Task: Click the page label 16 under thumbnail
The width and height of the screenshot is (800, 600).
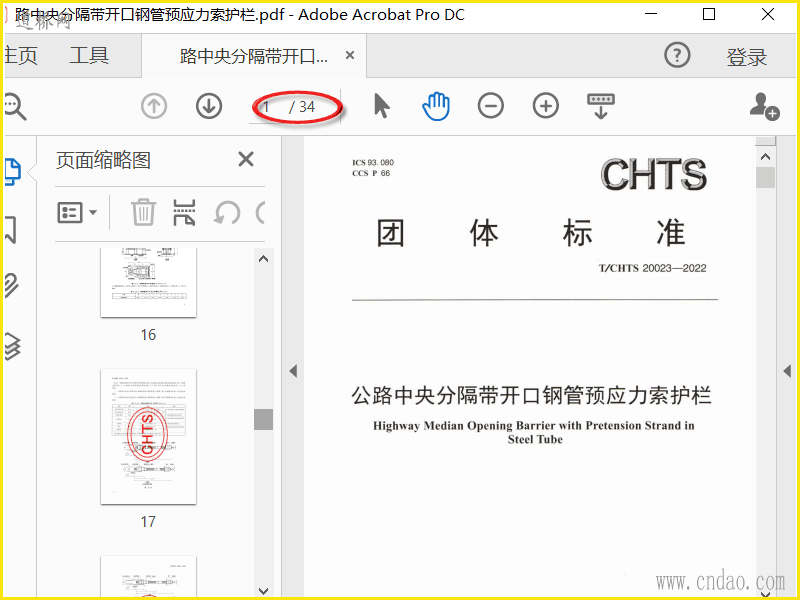Action: tap(148, 335)
